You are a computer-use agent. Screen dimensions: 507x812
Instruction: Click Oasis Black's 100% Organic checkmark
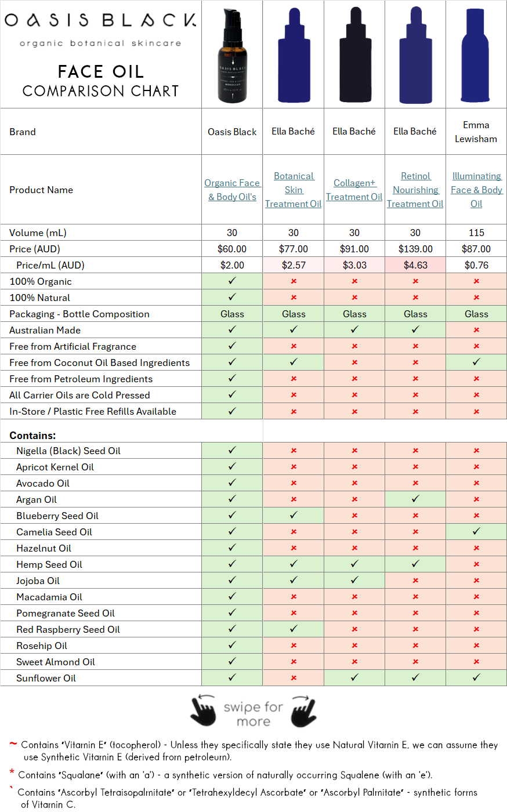[x=232, y=281]
